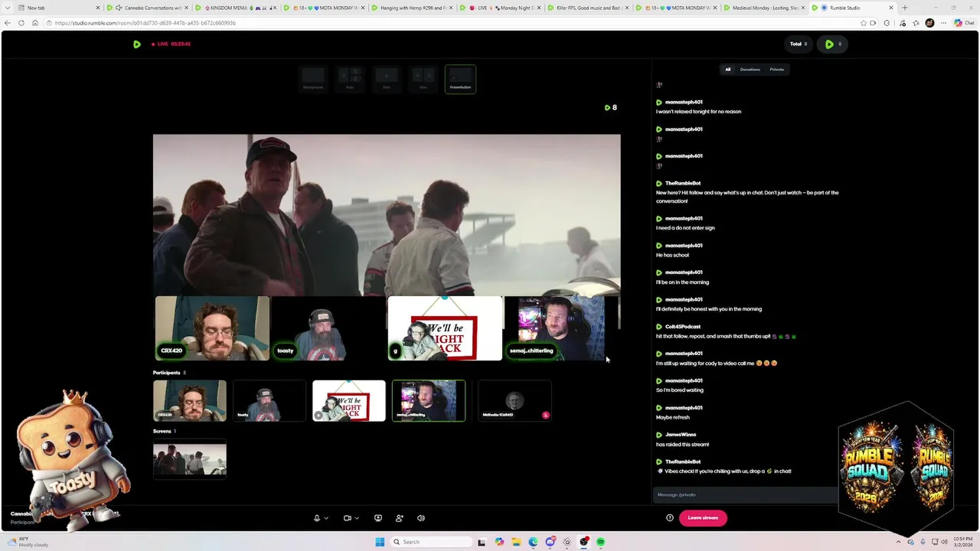Select the Background layout
Viewport: 980px width, 551px height.
click(312, 79)
